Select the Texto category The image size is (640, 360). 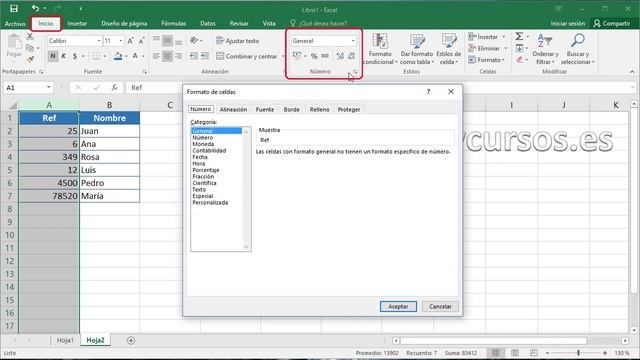(199, 189)
